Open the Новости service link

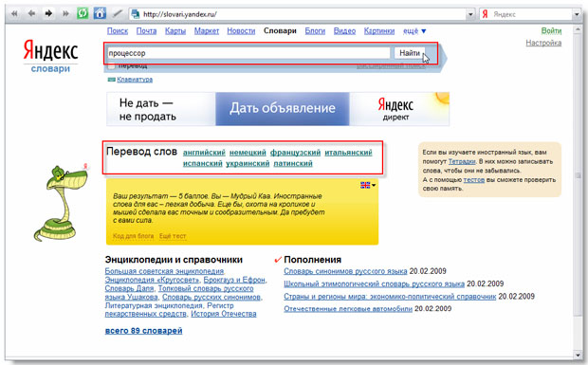241,31
